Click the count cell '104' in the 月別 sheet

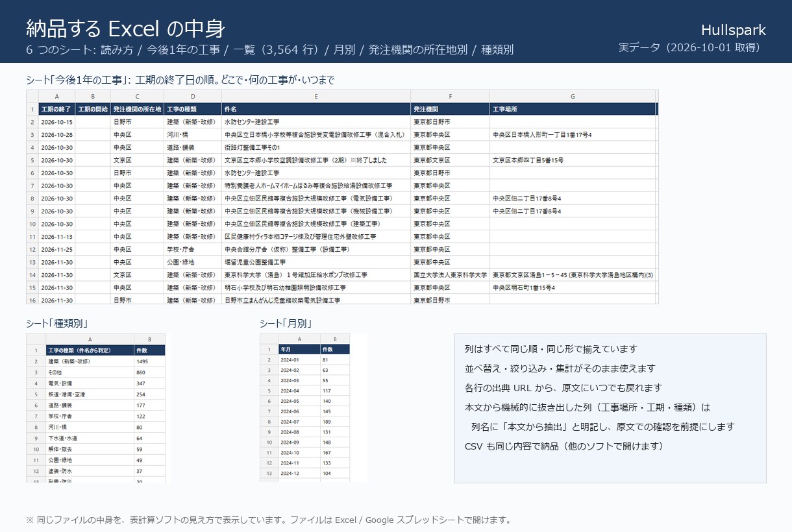(335, 474)
